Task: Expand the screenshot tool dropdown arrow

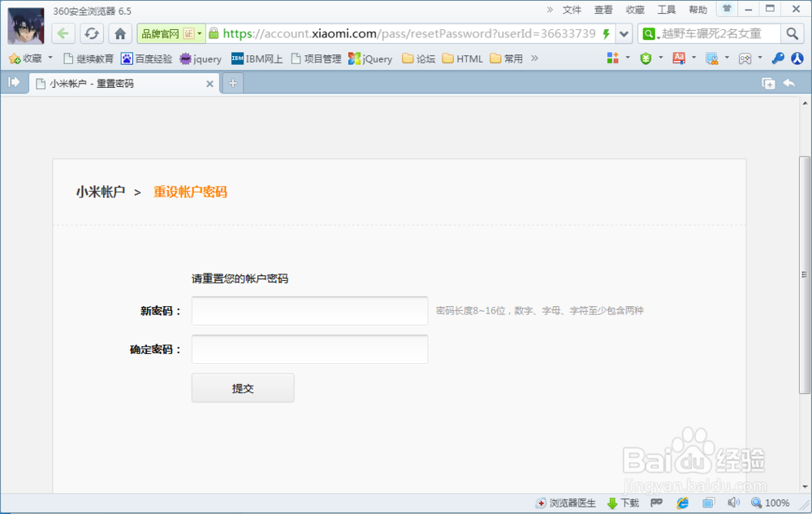Action: pyautogui.click(x=727, y=58)
